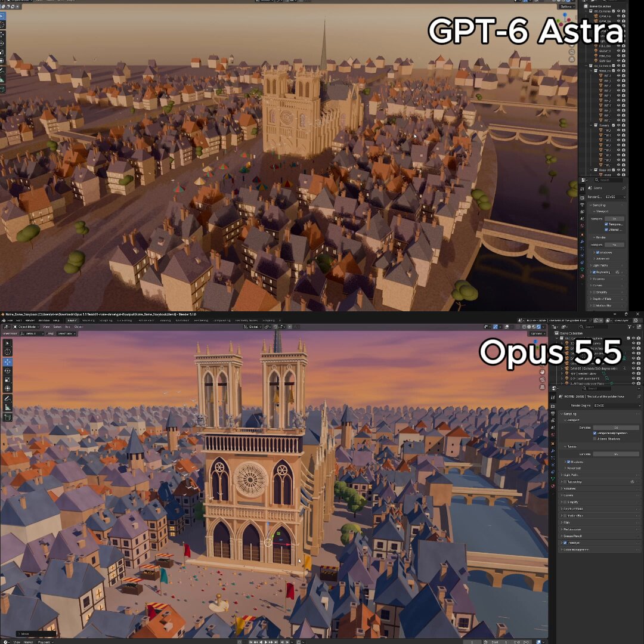Hide KEY western glow light via eye icon
This screenshot has height=644, width=644.
pos(633,373)
